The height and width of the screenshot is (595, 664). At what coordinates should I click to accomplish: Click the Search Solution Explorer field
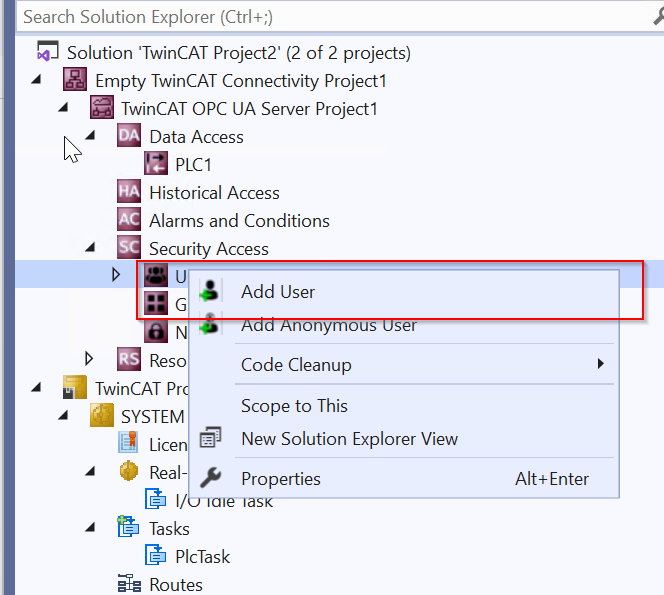[335, 17]
